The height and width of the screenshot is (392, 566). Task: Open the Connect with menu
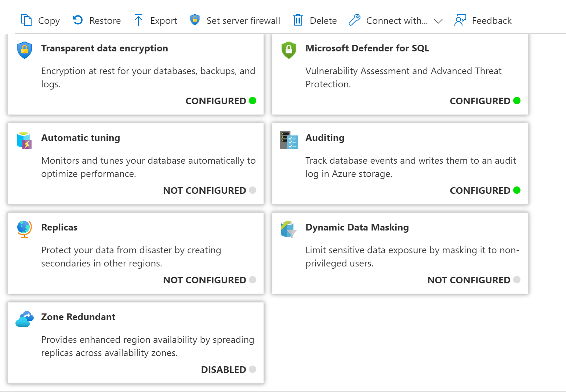pos(396,21)
